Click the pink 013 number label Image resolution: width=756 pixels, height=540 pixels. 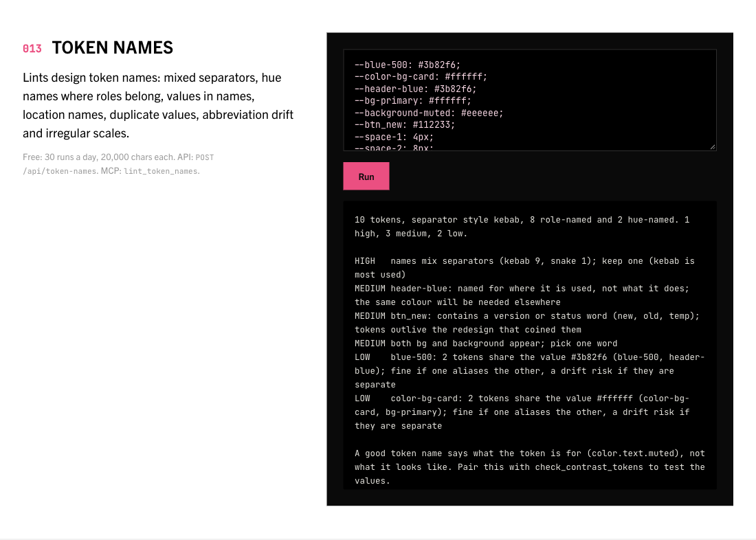tap(32, 49)
